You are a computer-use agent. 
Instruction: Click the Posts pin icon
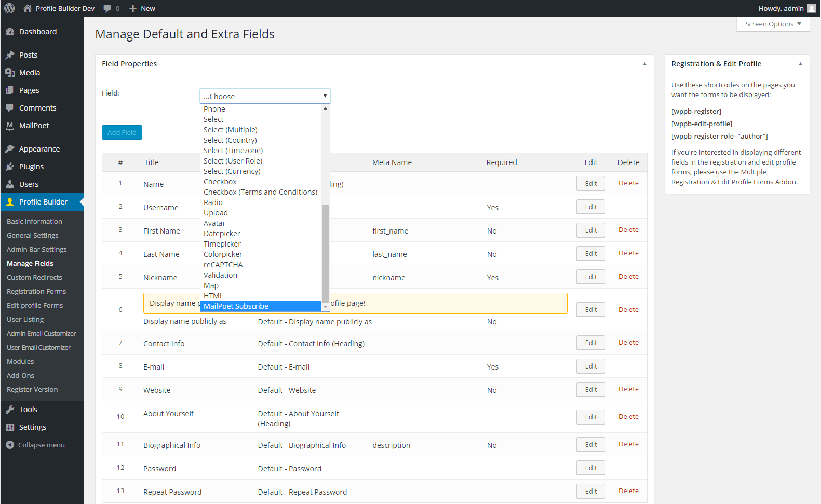[10, 55]
